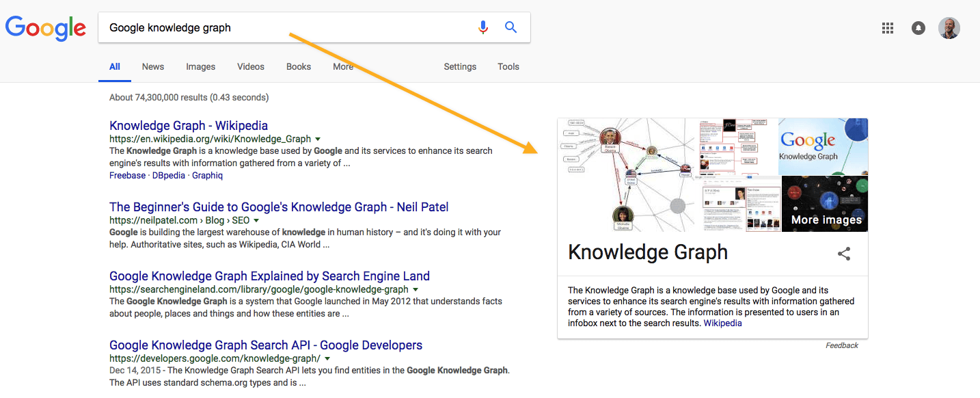
Task: Switch to the News tab
Action: (x=152, y=66)
